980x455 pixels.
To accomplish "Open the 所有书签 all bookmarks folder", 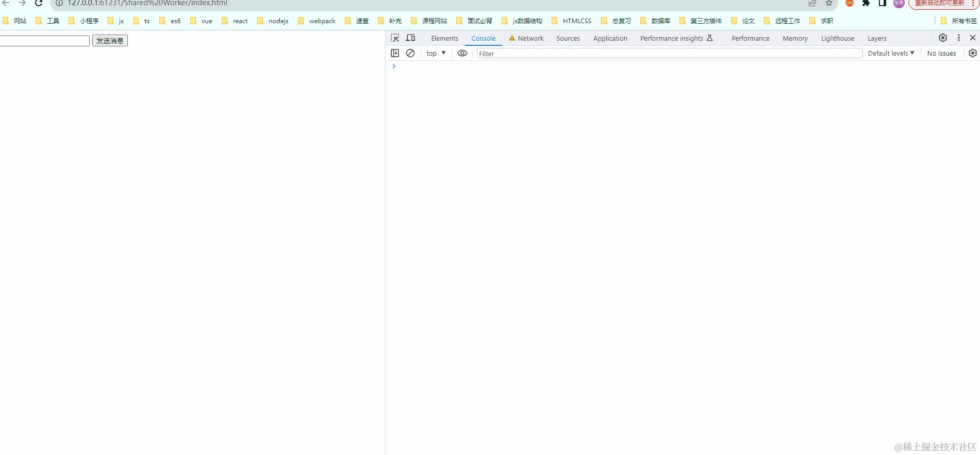I will (958, 21).
